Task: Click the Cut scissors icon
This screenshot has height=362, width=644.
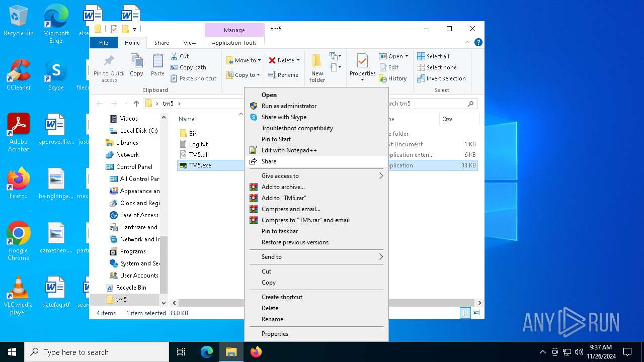Action: (x=175, y=56)
